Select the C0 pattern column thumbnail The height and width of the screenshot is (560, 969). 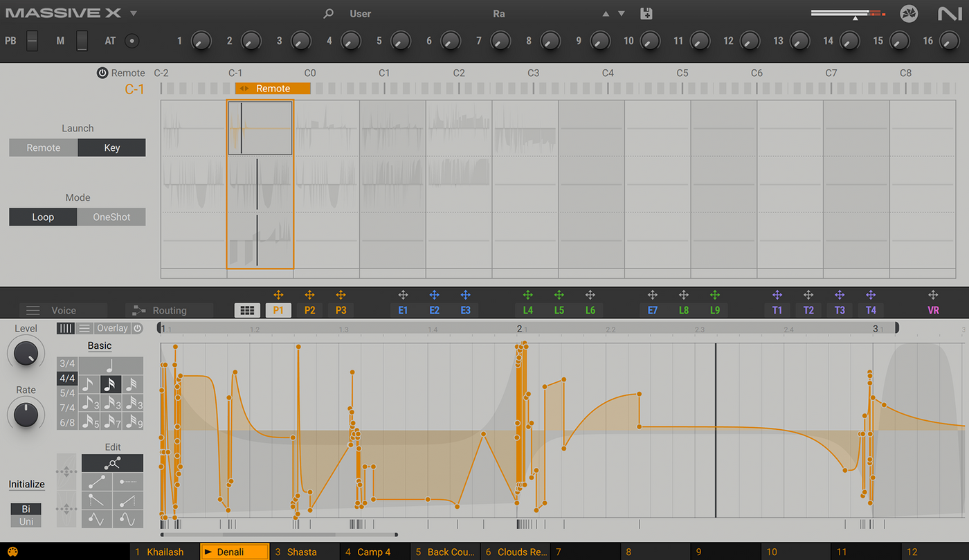326,184
